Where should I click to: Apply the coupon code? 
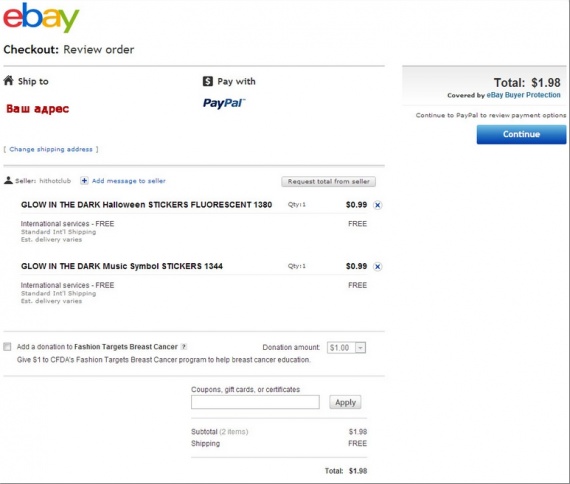[345, 402]
